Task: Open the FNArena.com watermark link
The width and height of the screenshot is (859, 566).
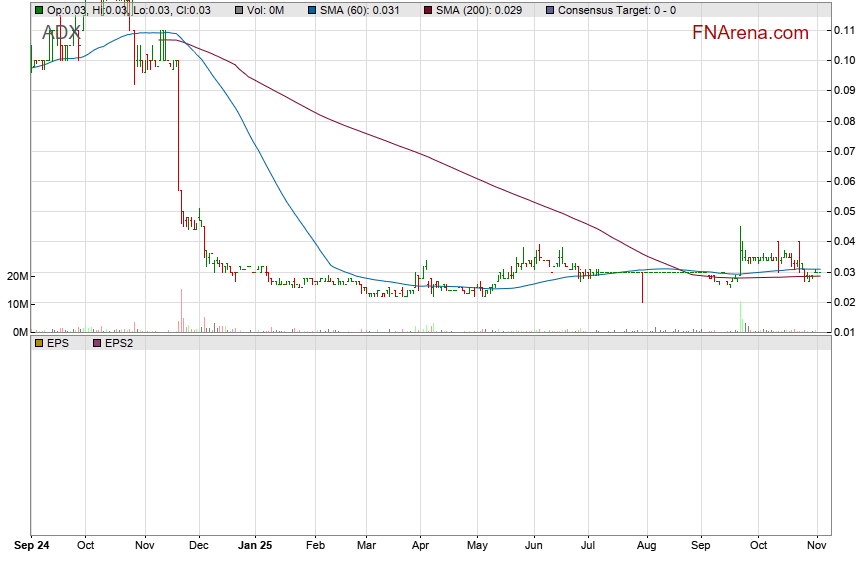Action: [750, 33]
